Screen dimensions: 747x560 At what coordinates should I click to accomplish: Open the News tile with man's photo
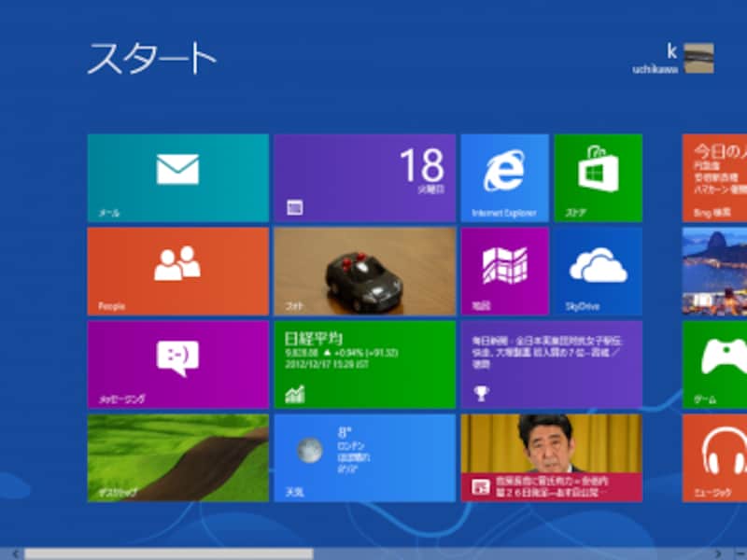[552, 458]
